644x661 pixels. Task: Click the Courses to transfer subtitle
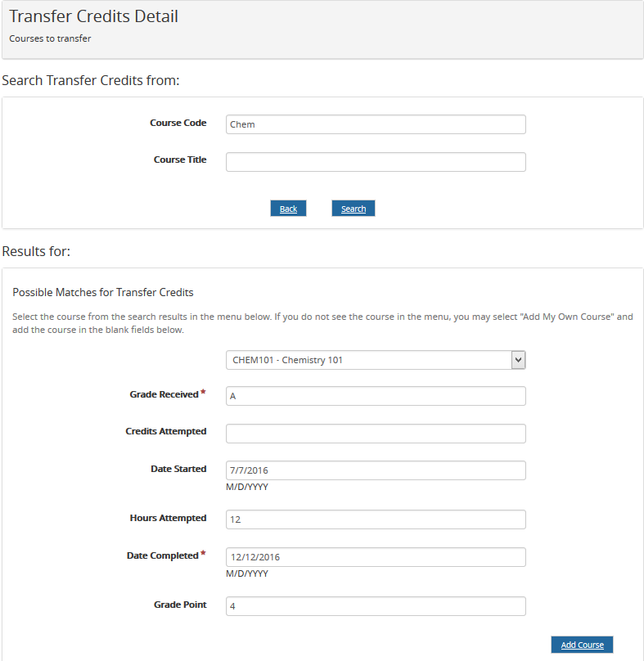pos(50,38)
